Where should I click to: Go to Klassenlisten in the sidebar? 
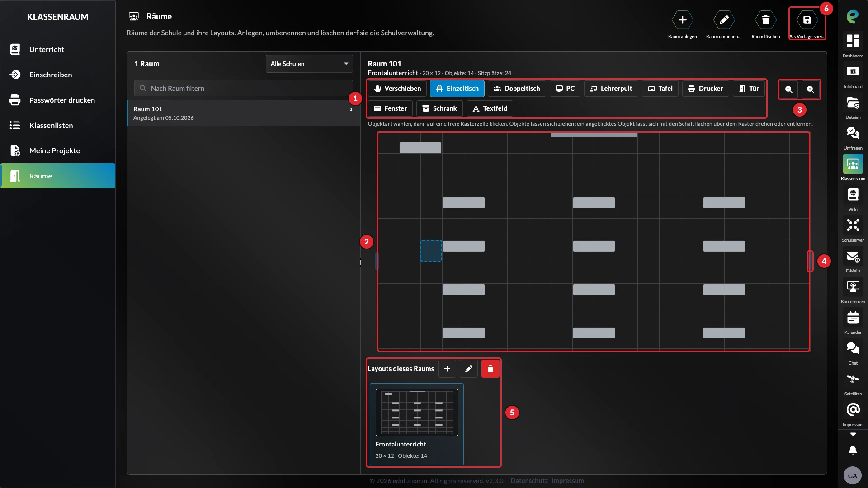[58, 125]
